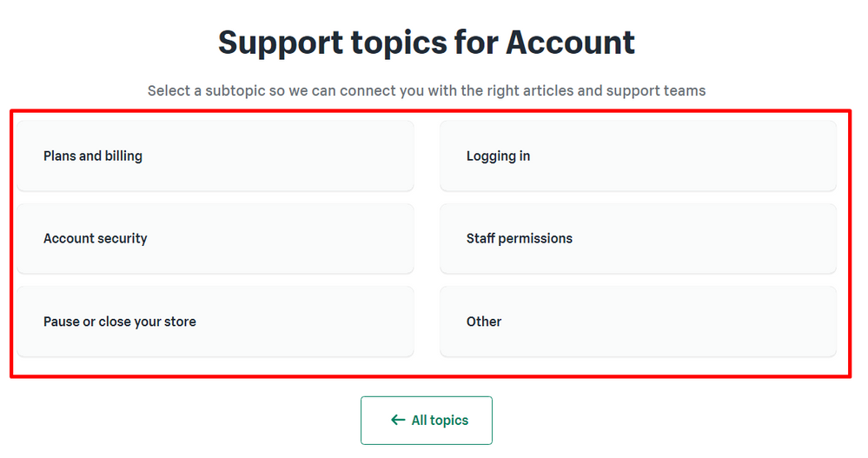
Task: Click the Pause or close your store text
Action: [120, 322]
